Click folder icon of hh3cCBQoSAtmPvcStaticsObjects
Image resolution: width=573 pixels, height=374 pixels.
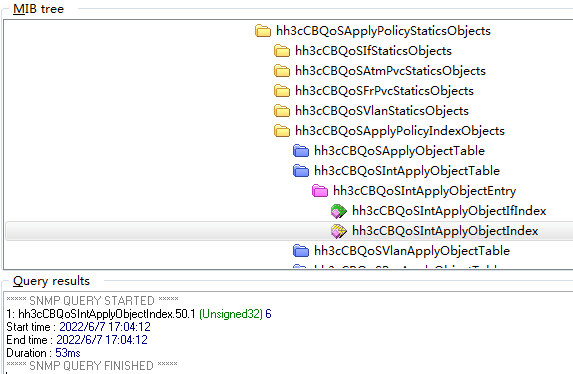coord(282,71)
